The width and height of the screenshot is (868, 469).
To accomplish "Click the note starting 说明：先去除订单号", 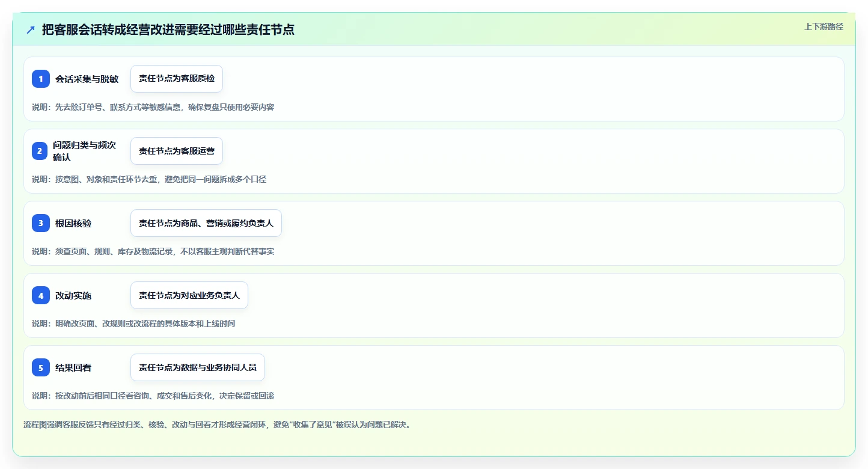I will (x=153, y=107).
